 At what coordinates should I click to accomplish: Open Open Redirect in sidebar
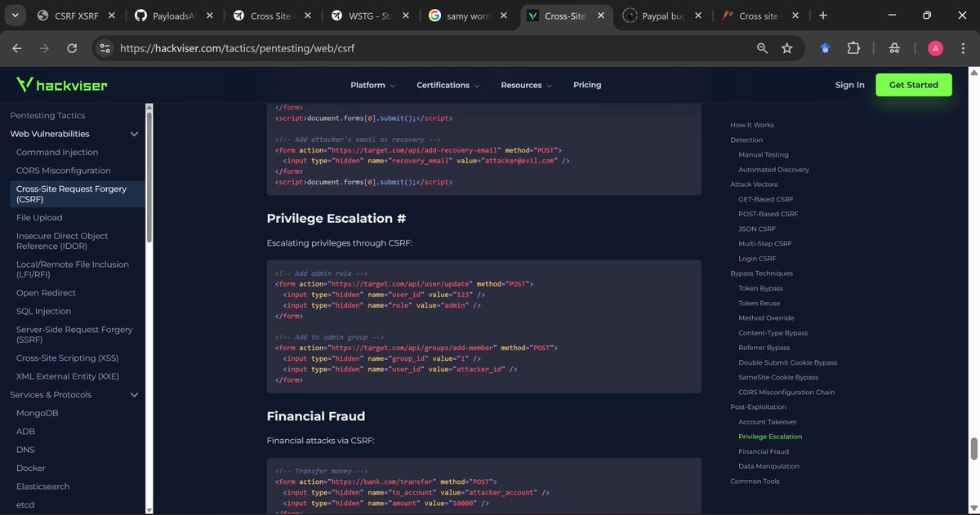pyautogui.click(x=46, y=293)
